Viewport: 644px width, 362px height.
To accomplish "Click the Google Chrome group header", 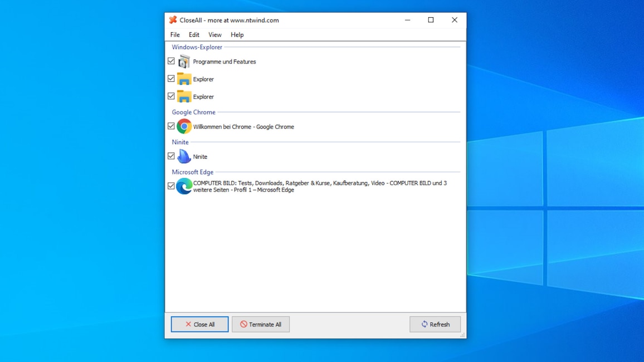I will (x=193, y=112).
